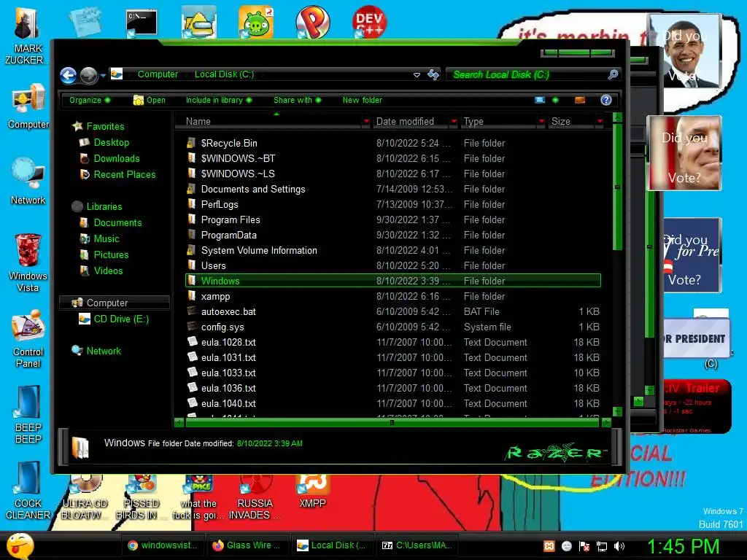Click the refresh icon next to address bar
Image resolution: width=747 pixels, height=560 pixels.
pos(433,74)
